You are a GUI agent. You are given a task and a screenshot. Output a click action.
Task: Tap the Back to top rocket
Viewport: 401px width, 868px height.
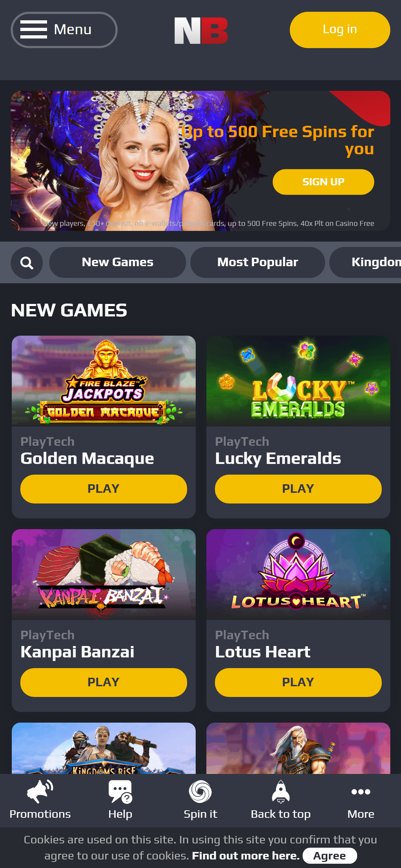(x=281, y=791)
